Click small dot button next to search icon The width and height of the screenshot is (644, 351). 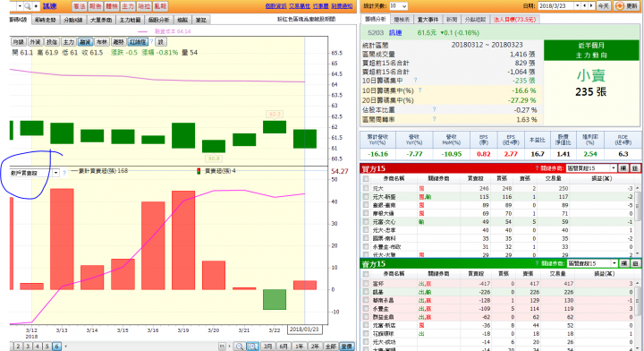pos(36,6)
